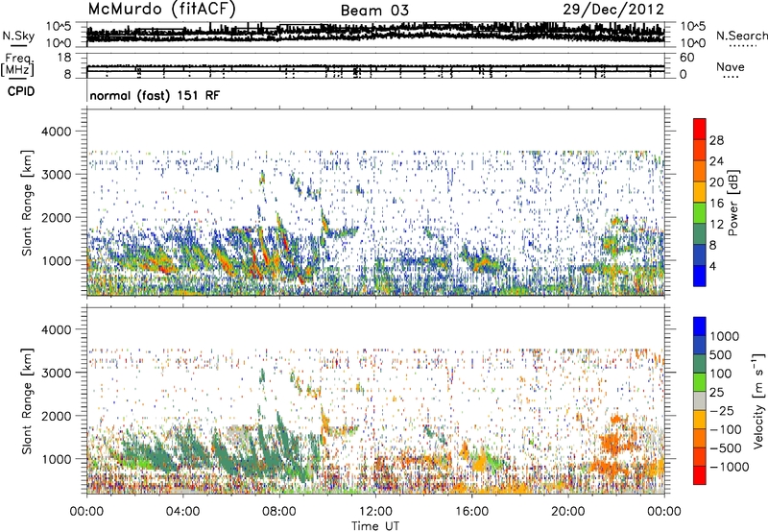Click the blue bottom of the power colorbar
Screen dimensions: 768x532
coord(700,276)
